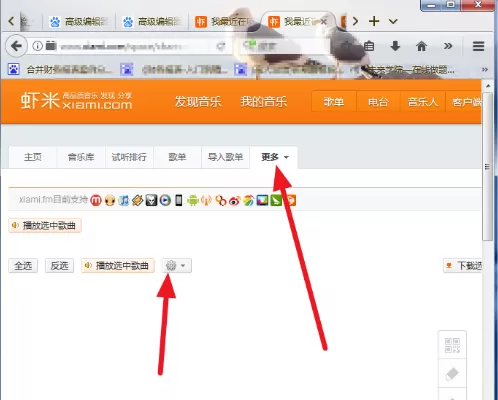
Task: Open the site information icon in address bar
Action: 37,46
